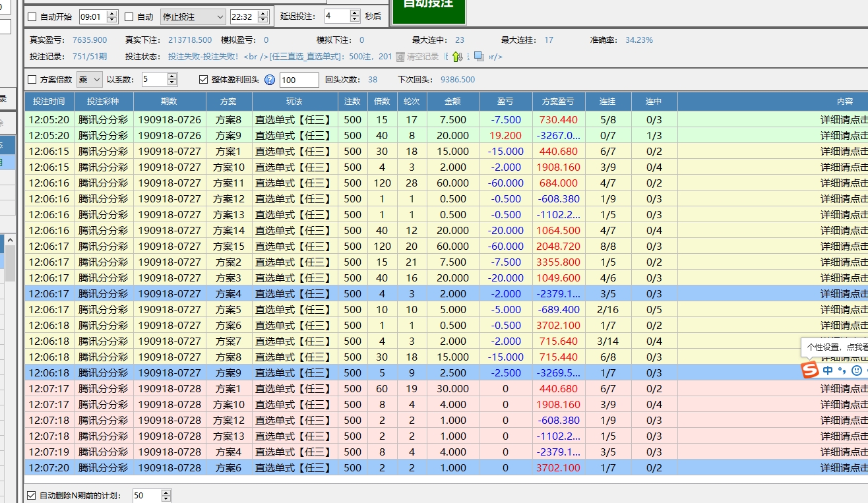The width and height of the screenshot is (868, 503).
Task: Sort by 玩法 column header
Action: point(294,102)
